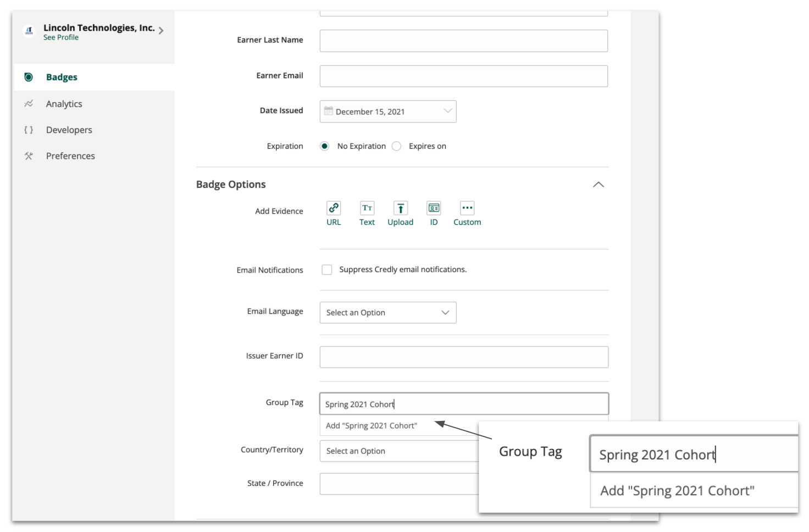
Task: Collapse the Badge Options section
Action: click(x=599, y=185)
